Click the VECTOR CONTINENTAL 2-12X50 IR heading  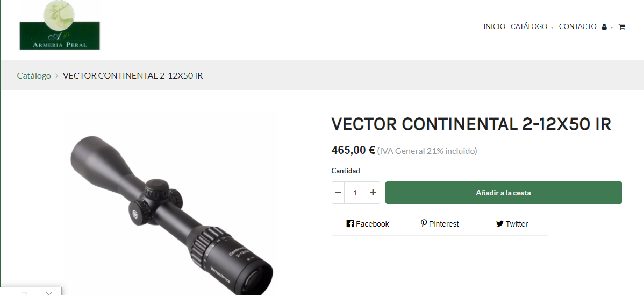[x=471, y=124]
